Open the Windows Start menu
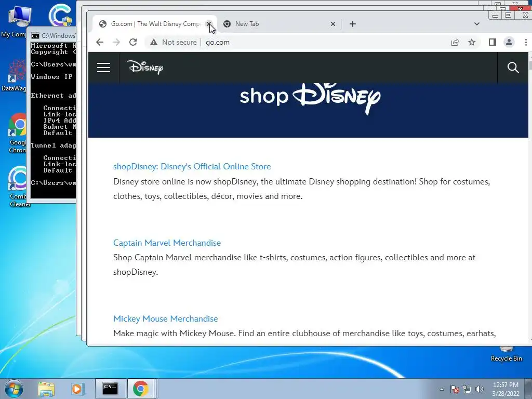532x399 pixels. [14, 389]
